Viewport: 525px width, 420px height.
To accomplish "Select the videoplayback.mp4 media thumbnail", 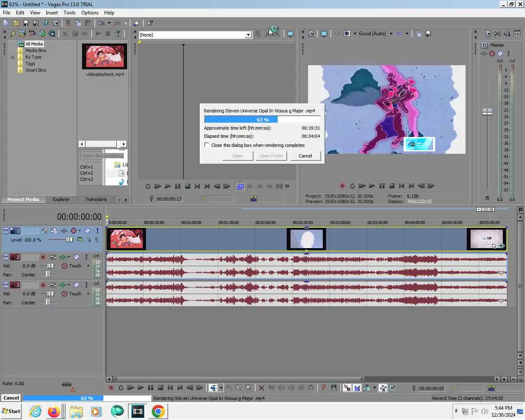I will [x=105, y=56].
